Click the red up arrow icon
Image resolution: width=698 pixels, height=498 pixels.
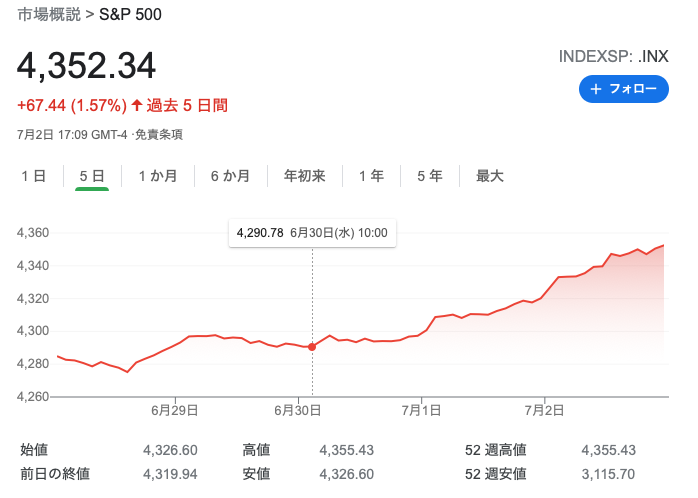coord(137,105)
